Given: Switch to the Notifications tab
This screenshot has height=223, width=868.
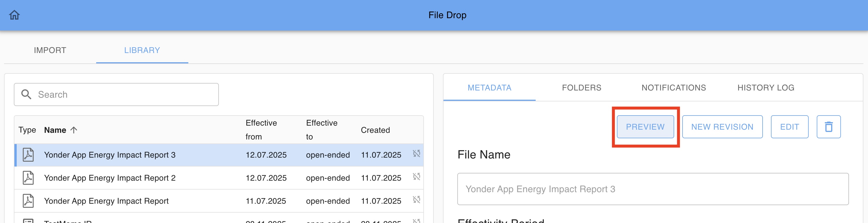Looking at the screenshot, I should [x=673, y=88].
